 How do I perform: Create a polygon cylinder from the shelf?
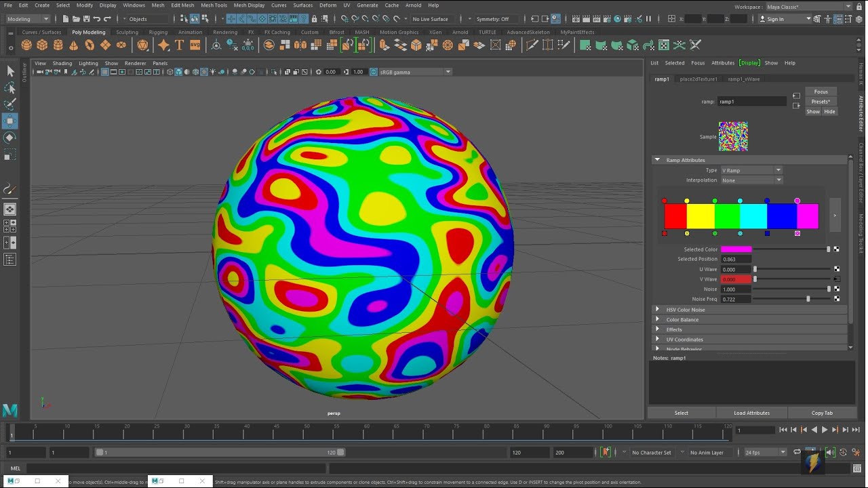[x=58, y=45]
